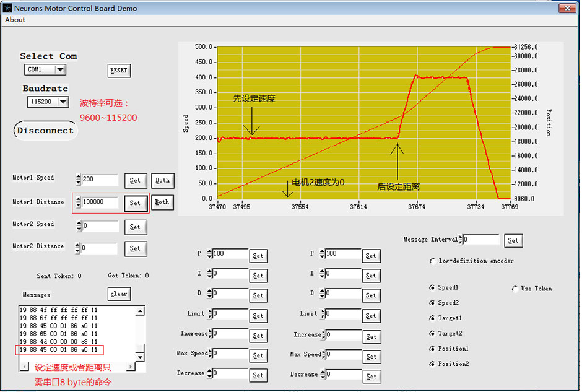582x392 pixels.
Task: Click the Messages list scroll-down arrow
Action: 140,357
